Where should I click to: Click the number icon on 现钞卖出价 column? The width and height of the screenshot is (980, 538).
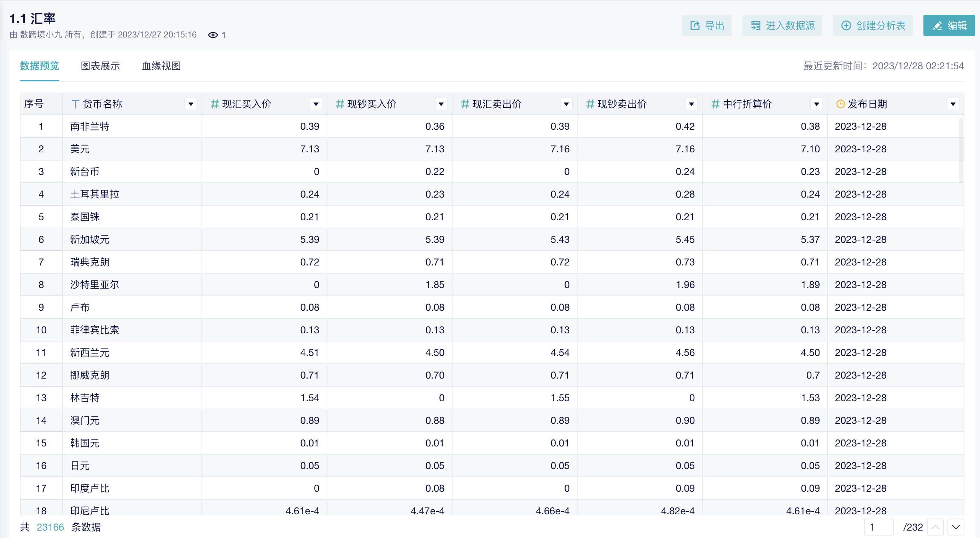(x=590, y=104)
